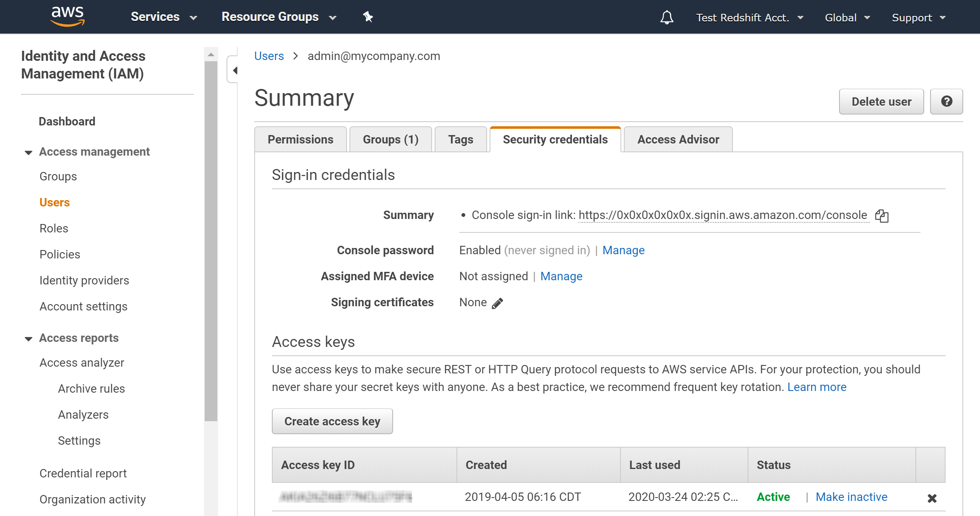Open Access analyzer in the sidebar
The height and width of the screenshot is (516, 980).
coord(82,362)
